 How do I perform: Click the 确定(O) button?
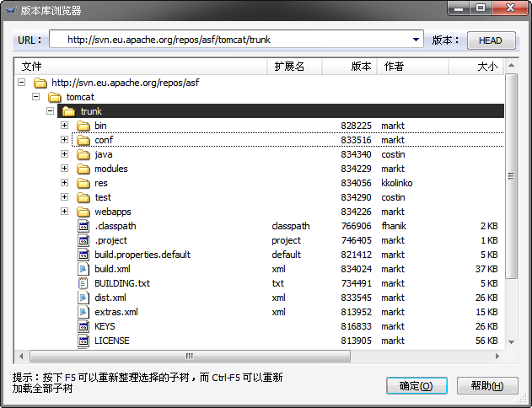coord(416,386)
